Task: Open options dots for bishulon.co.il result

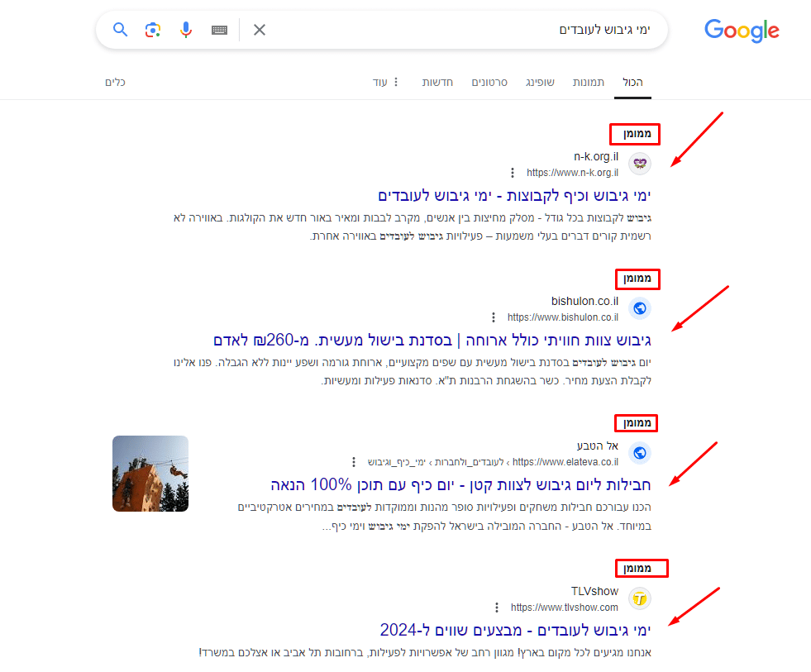Action: (494, 317)
